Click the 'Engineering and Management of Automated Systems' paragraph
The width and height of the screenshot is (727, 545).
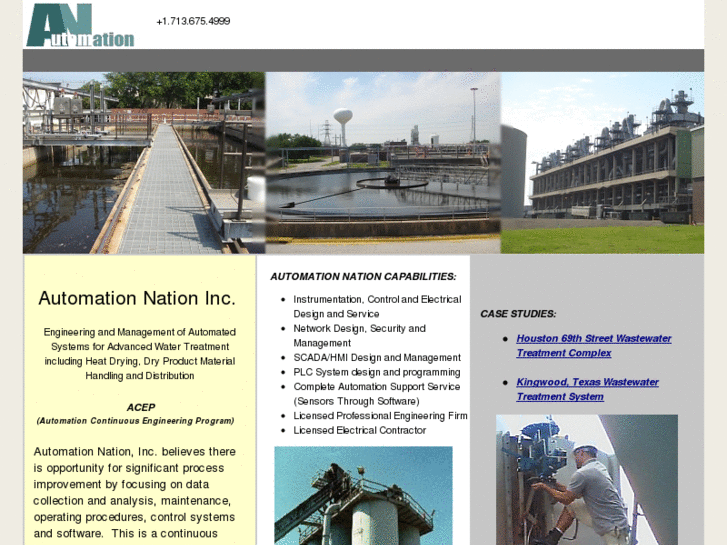(140, 354)
